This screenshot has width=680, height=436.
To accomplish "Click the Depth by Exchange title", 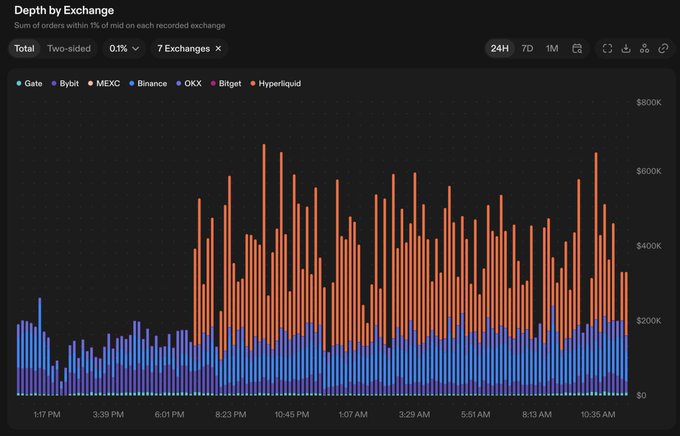I will (64, 10).
